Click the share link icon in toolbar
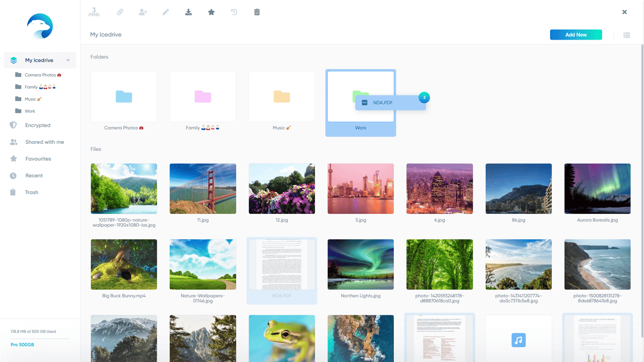 pos(120,12)
